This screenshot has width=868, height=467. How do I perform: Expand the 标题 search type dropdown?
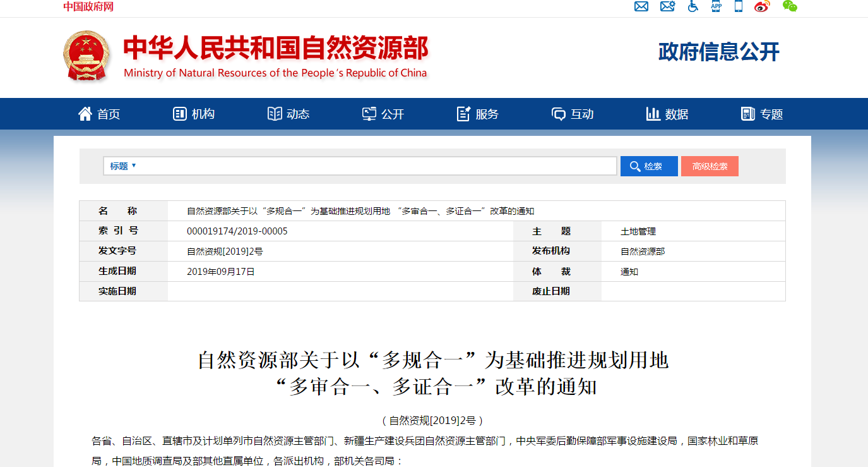(123, 166)
